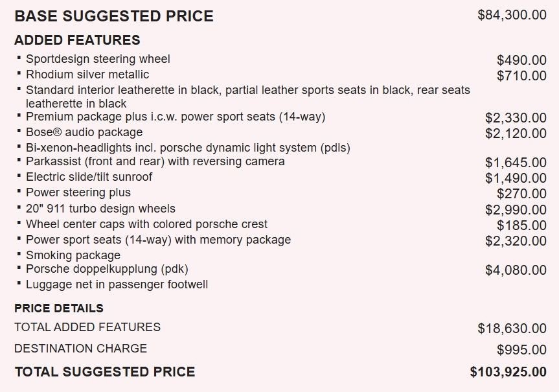
Task: Click the Electric slide/tilt sunroof entry
Action: coord(89,177)
